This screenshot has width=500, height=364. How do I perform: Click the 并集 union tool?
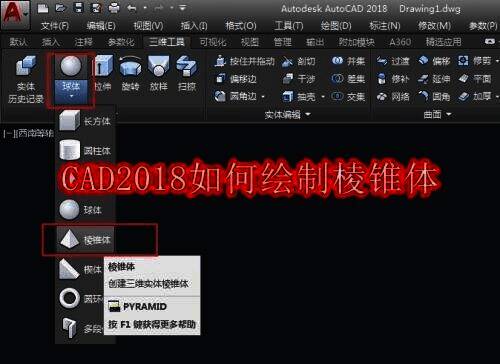[348, 61]
